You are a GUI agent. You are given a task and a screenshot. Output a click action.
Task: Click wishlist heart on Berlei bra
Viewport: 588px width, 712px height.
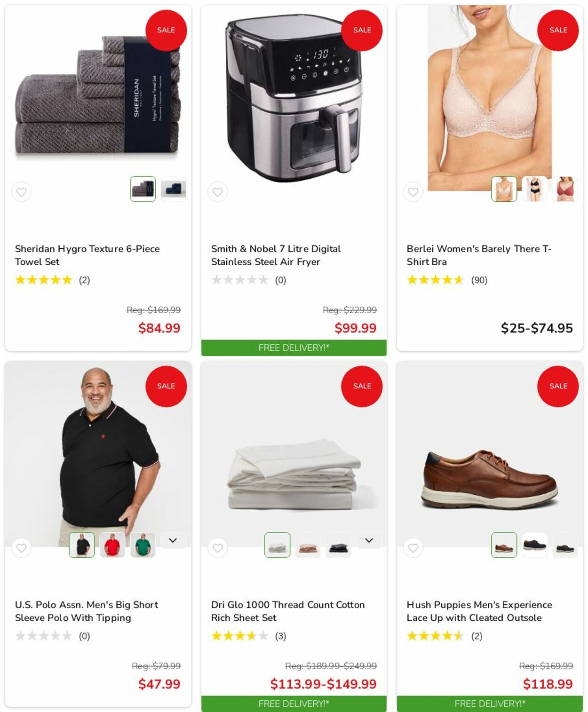tap(413, 192)
